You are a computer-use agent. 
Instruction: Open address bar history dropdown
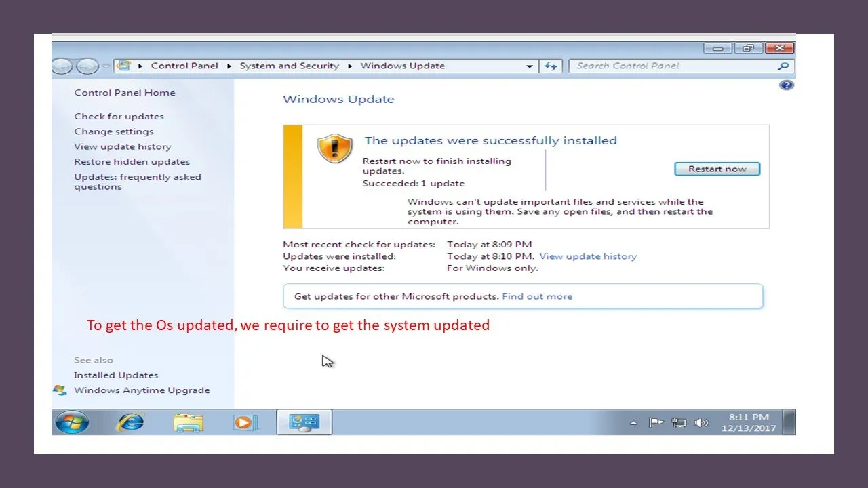tap(530, 66)
